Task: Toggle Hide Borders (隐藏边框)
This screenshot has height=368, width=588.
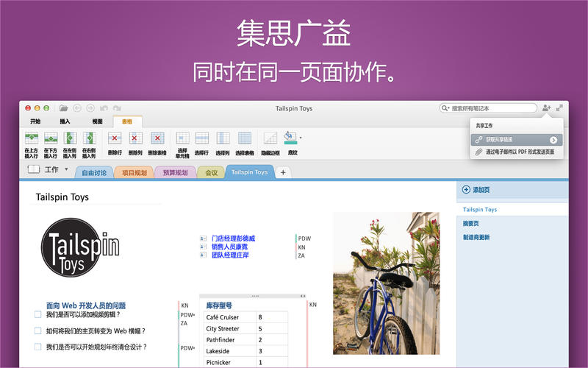Action: [x=270, y=144]
